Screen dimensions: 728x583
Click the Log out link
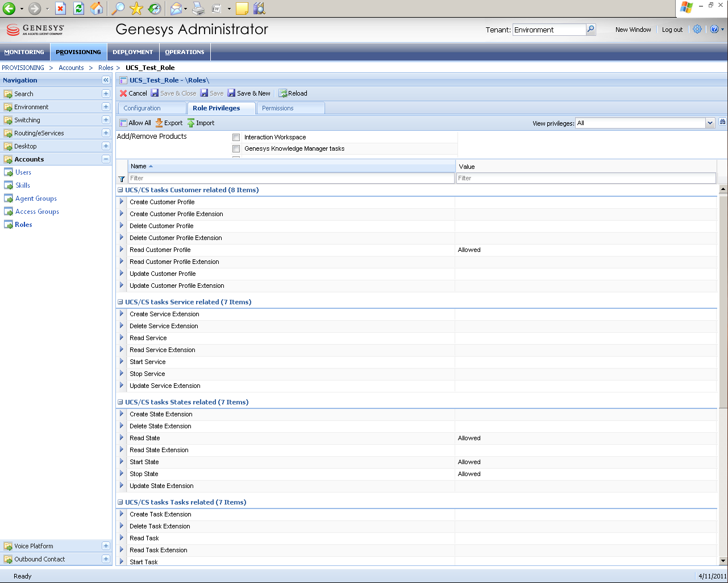672,30
